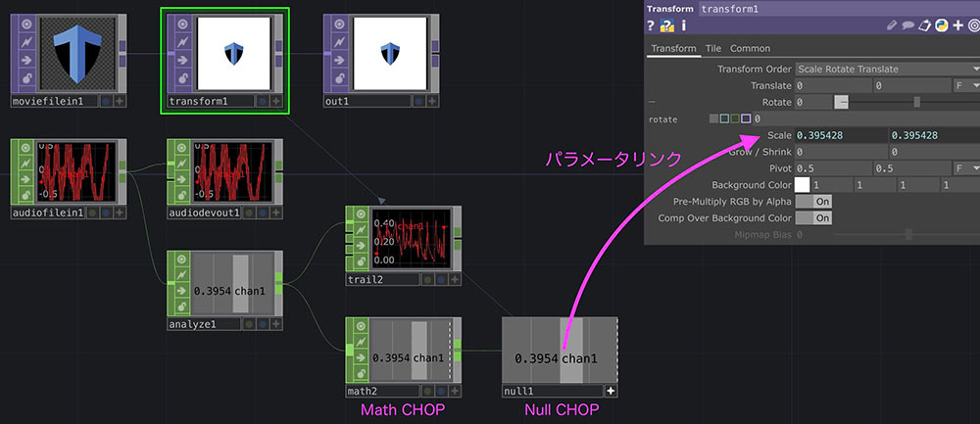980x424 pixels.
Task: Click the first Scale value 0.395428
Action: tap(841, 135)
